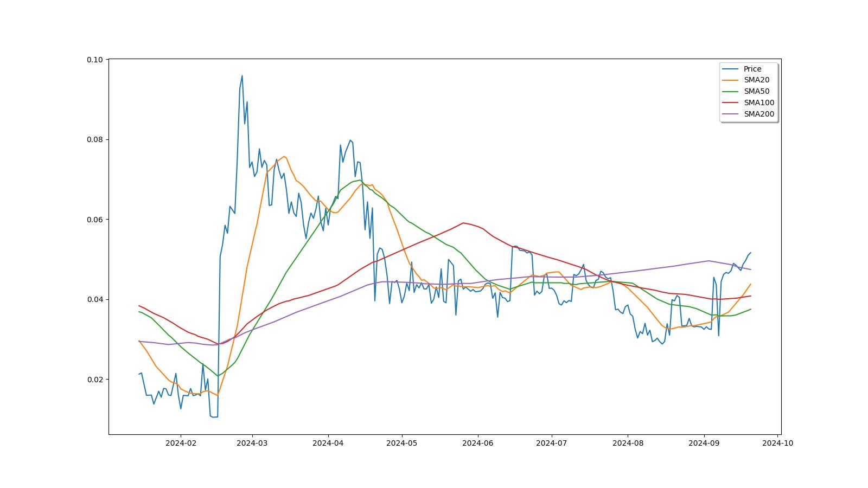
Task: Click the blue Price line sample in legend
Action: [x=731, y=69]
